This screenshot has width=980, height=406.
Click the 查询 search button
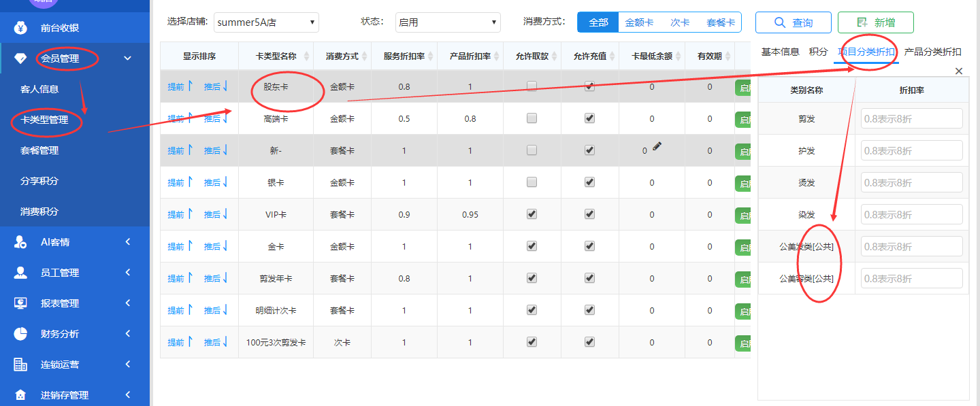coord(794,22)
